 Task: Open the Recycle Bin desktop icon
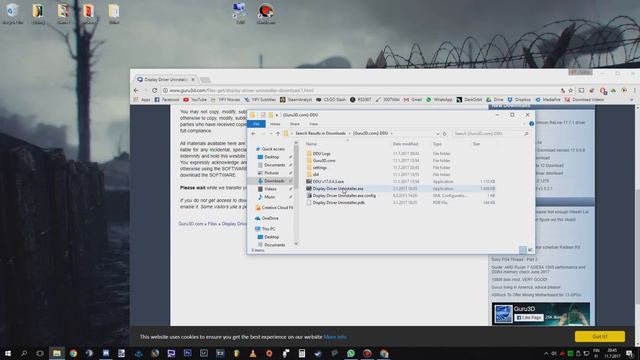tap(12, 13)
